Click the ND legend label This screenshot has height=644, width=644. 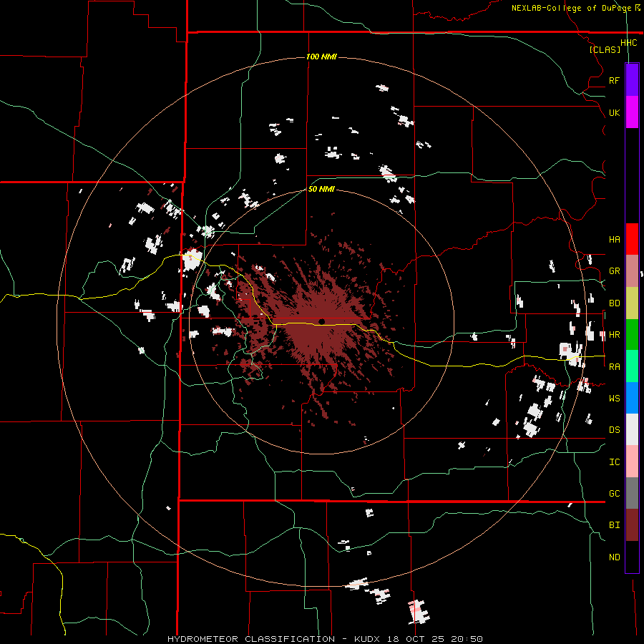tap(614, 557)
